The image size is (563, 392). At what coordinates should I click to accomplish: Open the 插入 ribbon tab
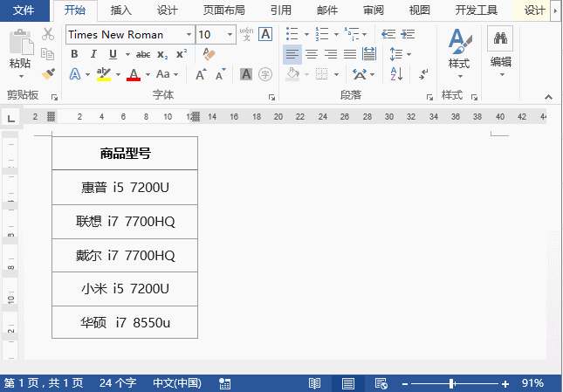coord(121,10)
